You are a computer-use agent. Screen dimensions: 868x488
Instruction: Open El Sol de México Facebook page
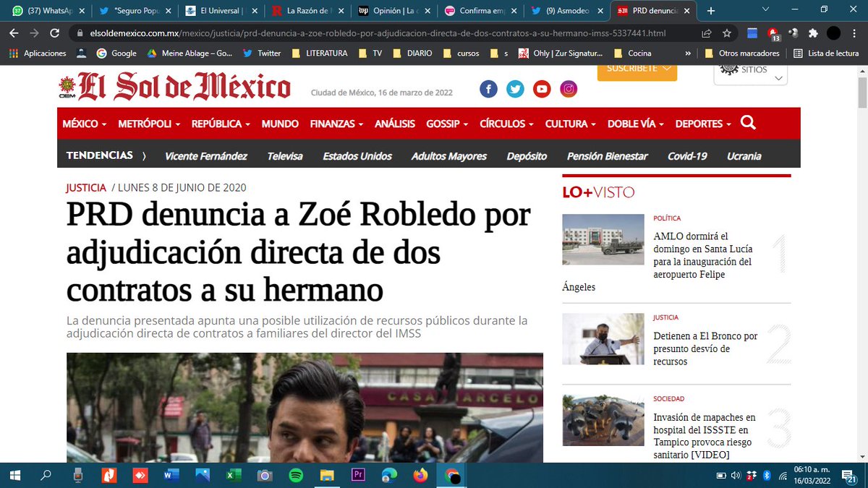488,89
